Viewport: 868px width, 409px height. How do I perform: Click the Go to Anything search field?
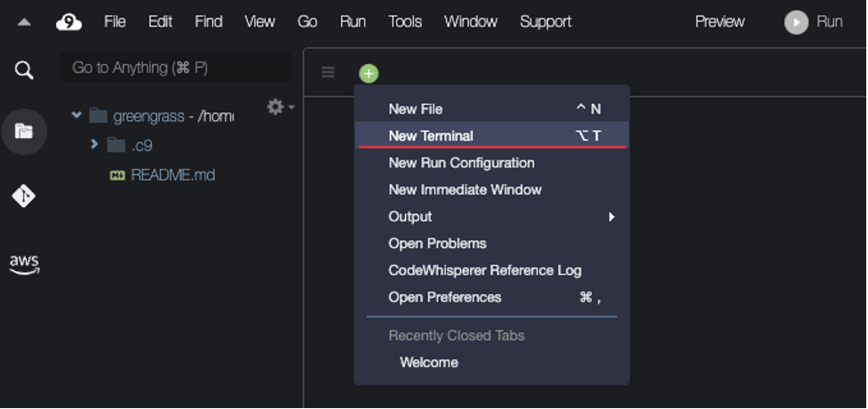(175, 68)
